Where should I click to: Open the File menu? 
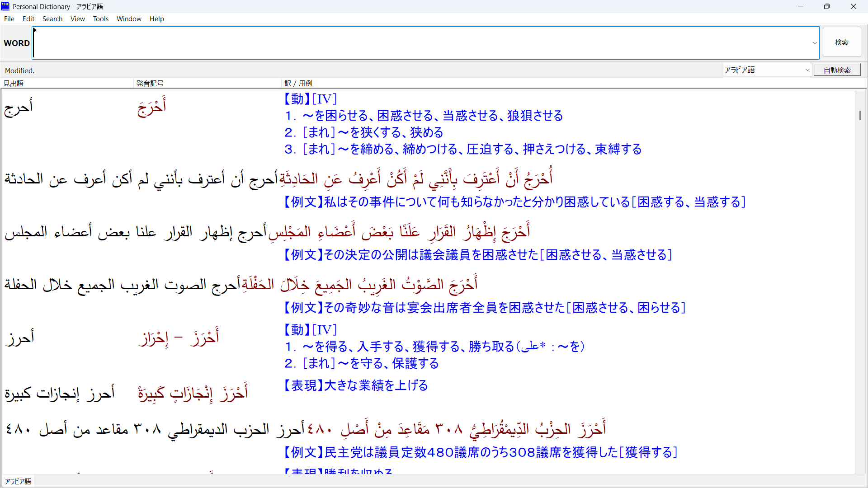pyautogui.click(x=9, y=19)
